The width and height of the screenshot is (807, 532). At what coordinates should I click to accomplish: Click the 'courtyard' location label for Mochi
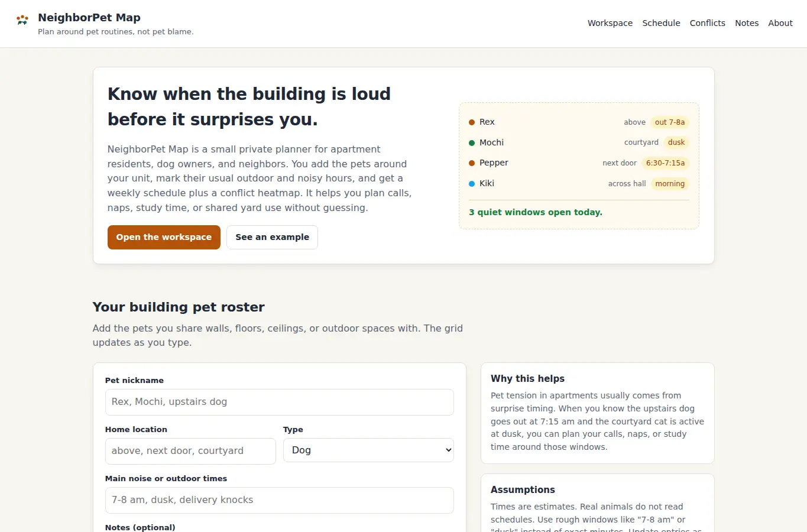[x=641, y=142]
